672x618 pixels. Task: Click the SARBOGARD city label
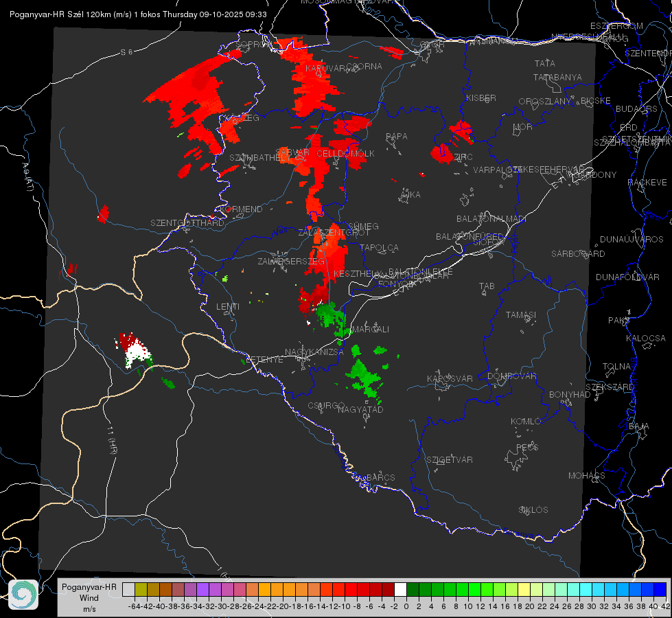pos(578,254)
